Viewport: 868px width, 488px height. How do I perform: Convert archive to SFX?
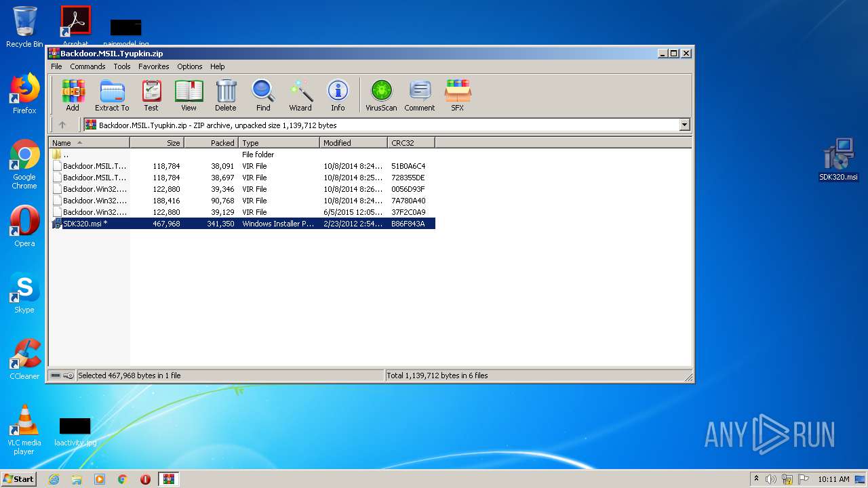click(x=458, y=96)
